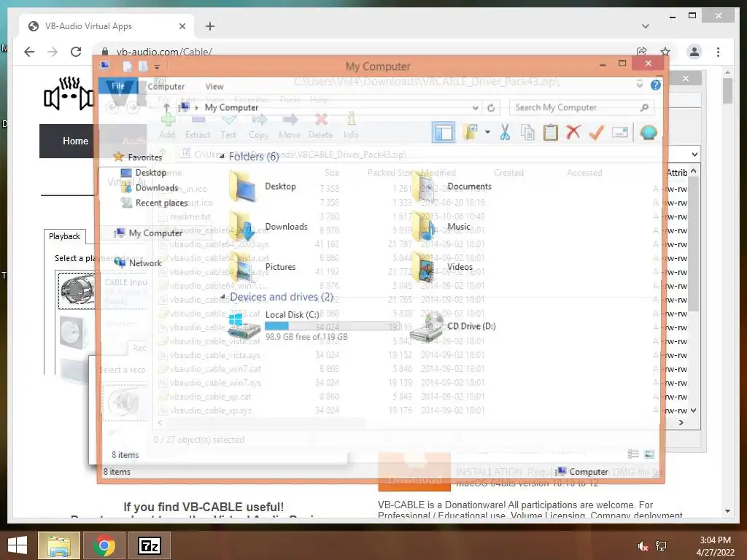Switch to the details view icon

(x=633, y=454)
